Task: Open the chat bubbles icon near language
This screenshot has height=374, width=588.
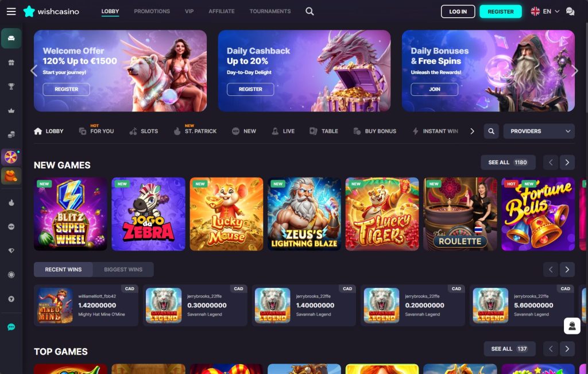Action: pyautogui.click(x=570, y=11)
